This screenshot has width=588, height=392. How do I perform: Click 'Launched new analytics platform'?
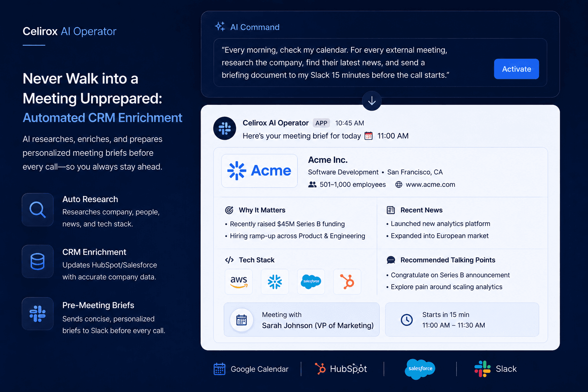440,224
